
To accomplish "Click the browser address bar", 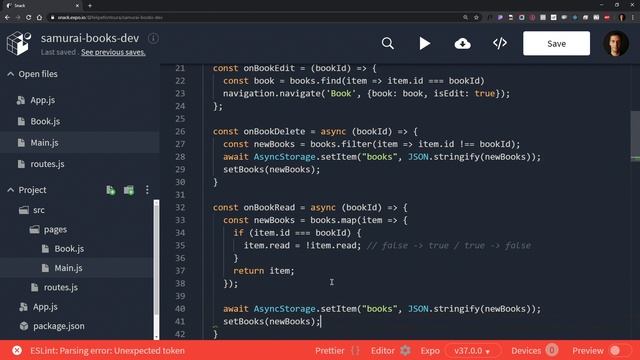I will coord(257,18).
